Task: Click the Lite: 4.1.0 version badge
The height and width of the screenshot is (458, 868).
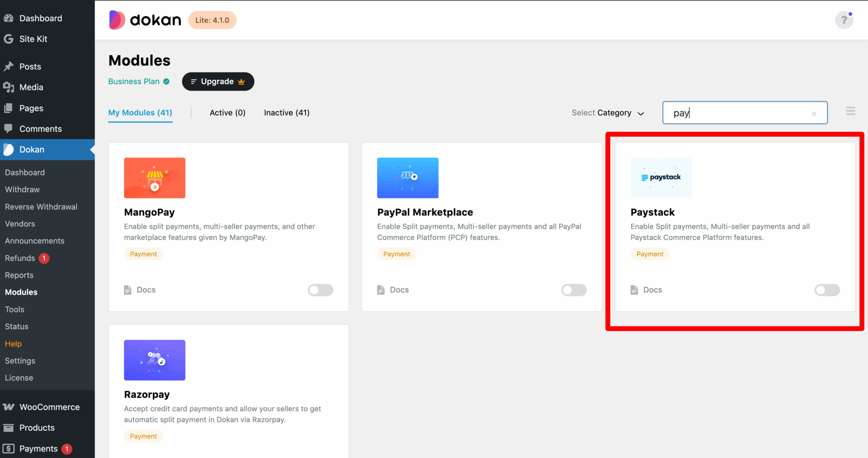Action: coord(212,20)
